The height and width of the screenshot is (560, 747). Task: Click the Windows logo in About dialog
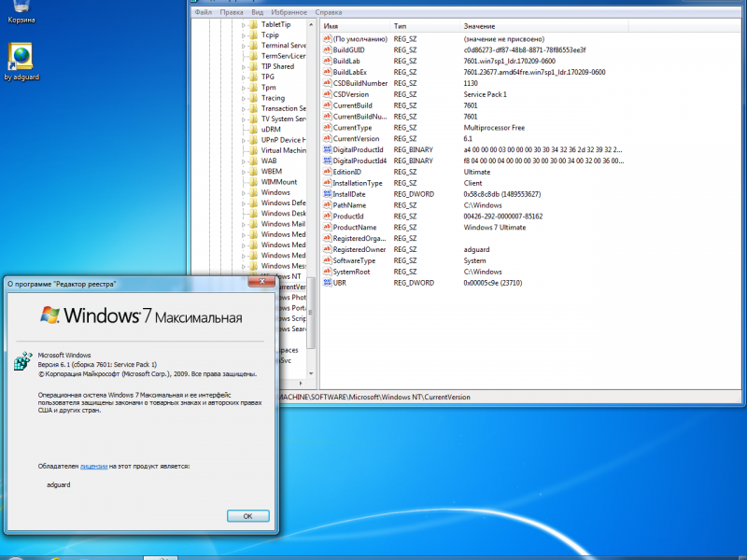[49, 315]
